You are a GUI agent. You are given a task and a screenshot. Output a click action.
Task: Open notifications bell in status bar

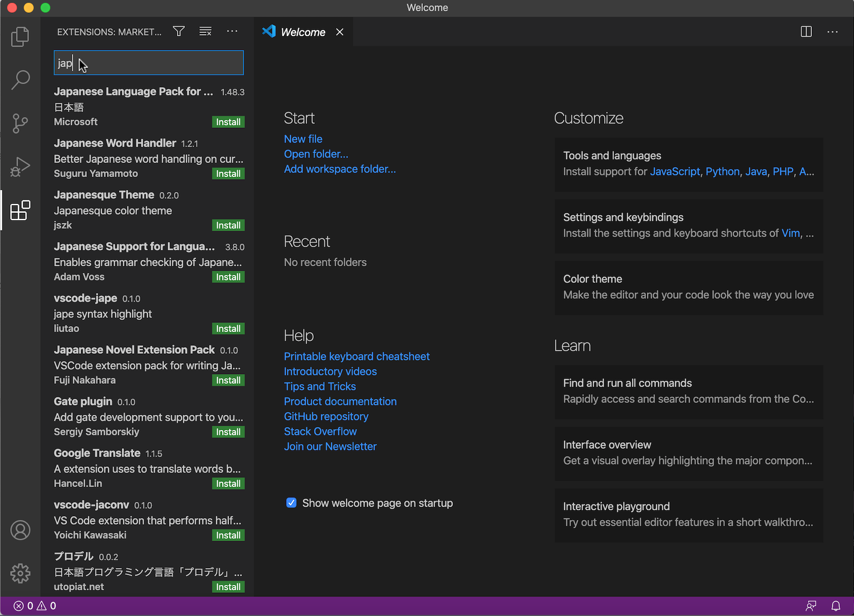[x=836, y=606]
